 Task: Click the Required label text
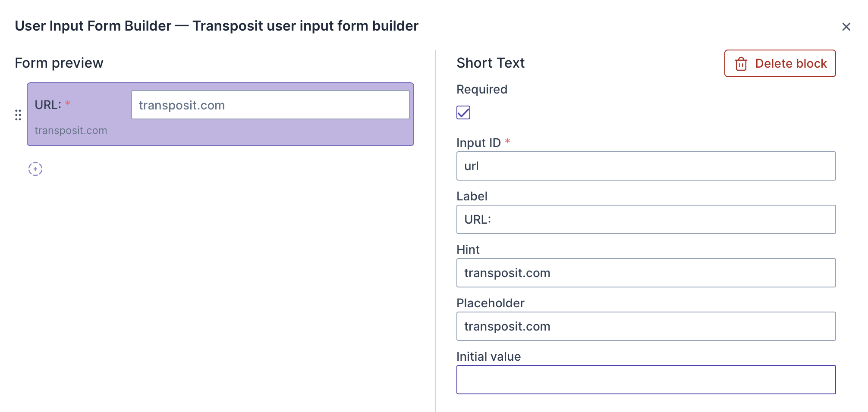click(x=482, y=89)
